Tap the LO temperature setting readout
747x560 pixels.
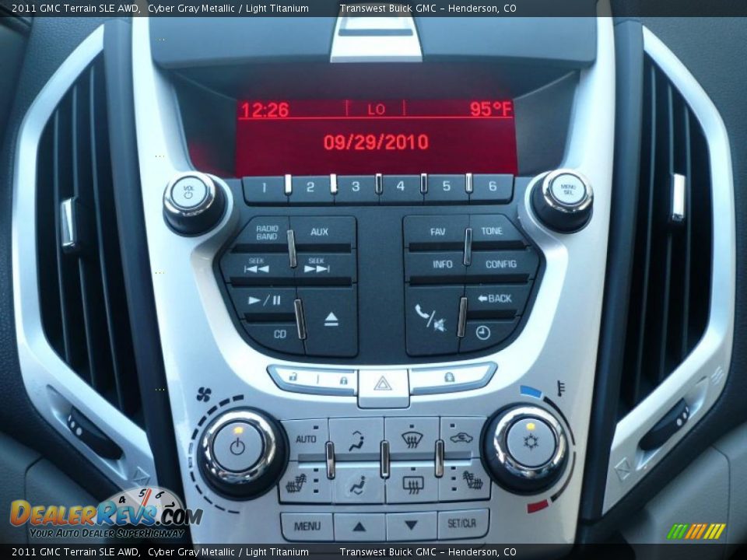click(376, 110)
